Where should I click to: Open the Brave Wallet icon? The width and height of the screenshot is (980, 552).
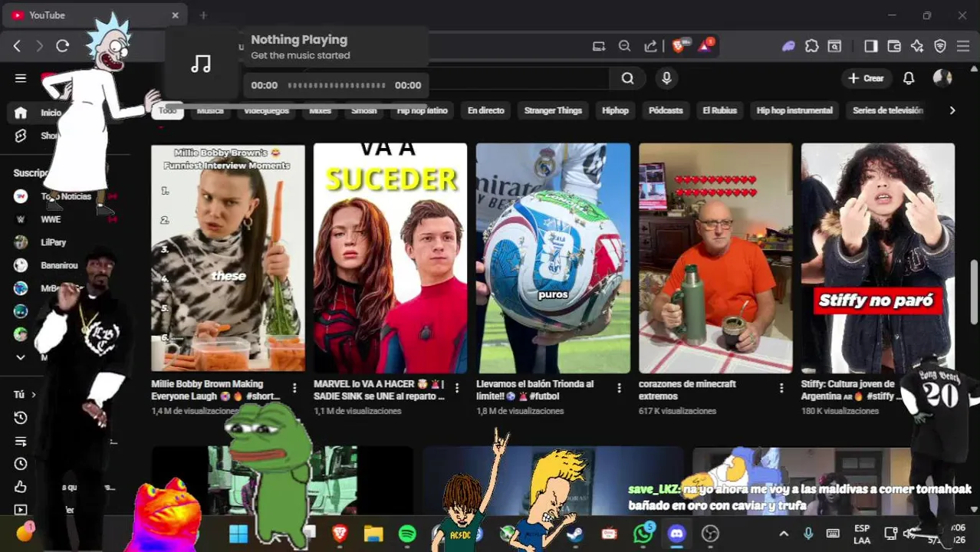click(894, 46)
